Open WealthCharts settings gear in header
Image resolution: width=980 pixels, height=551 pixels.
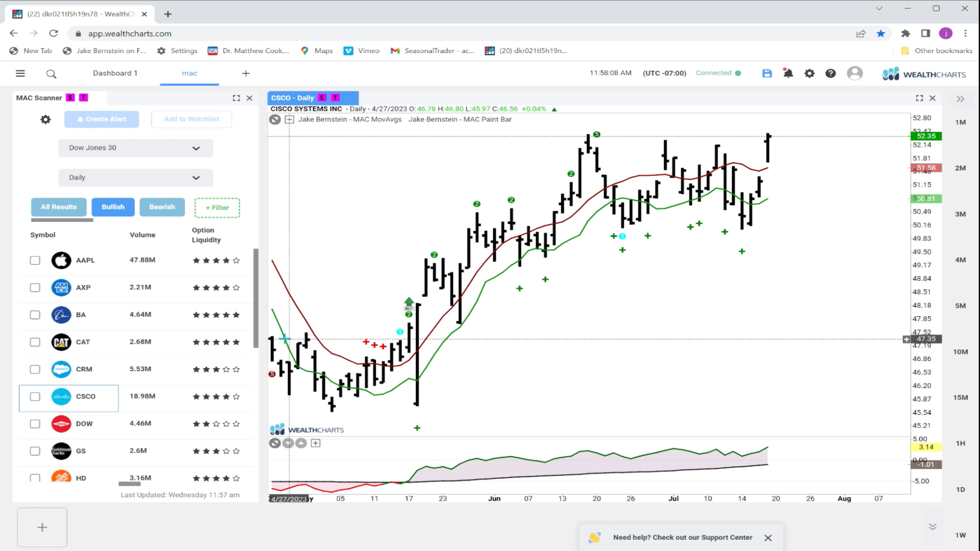pyautogui.click(x=810, y=73)
